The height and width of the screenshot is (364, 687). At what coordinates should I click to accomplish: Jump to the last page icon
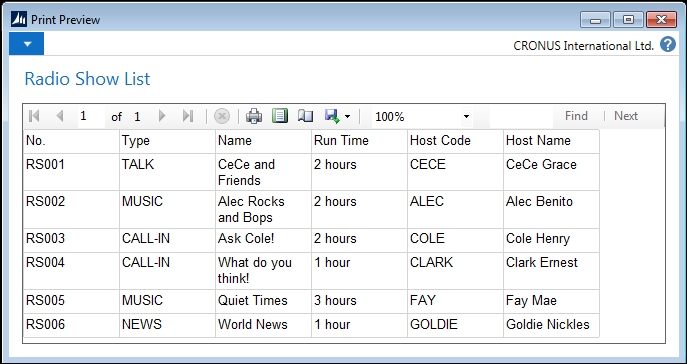coord(188,116)
